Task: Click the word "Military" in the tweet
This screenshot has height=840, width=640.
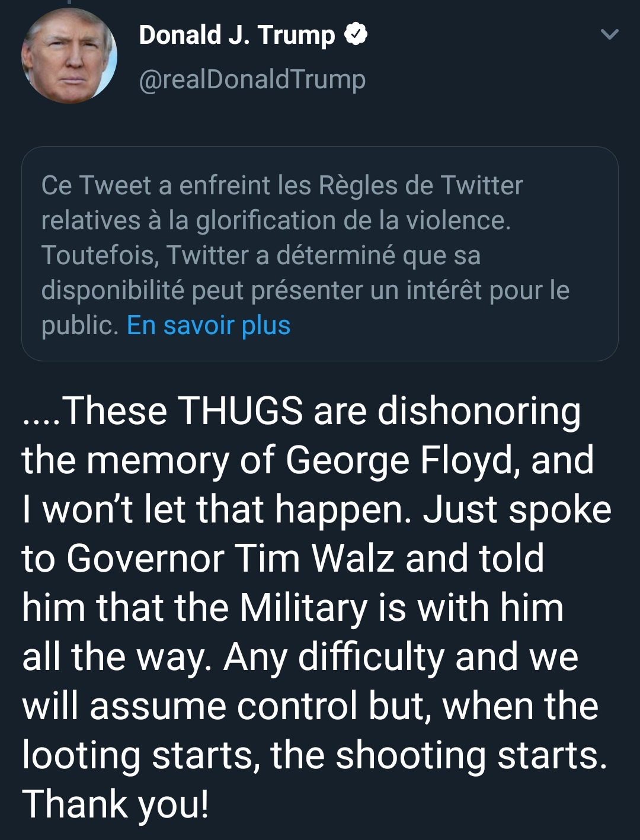Action: (304, 608)
